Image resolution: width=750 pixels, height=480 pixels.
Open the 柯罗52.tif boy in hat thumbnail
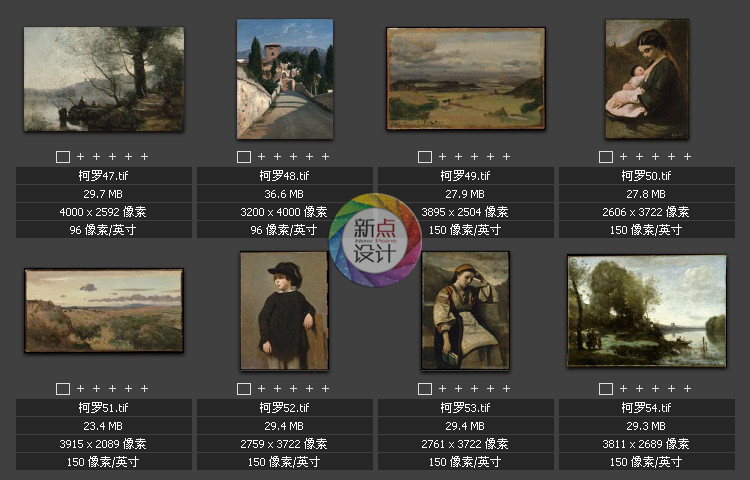point(284,311)
